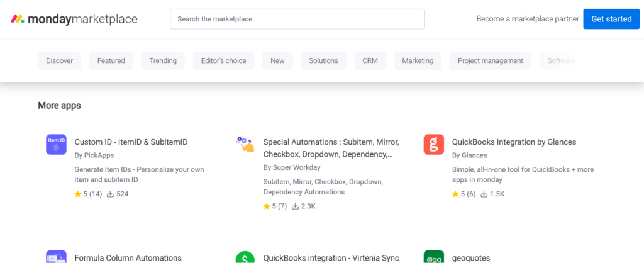This screenshot has height=275, width=644.
Task: Click the download icon next to 2.3K
Action: click(x=296, y=206)
